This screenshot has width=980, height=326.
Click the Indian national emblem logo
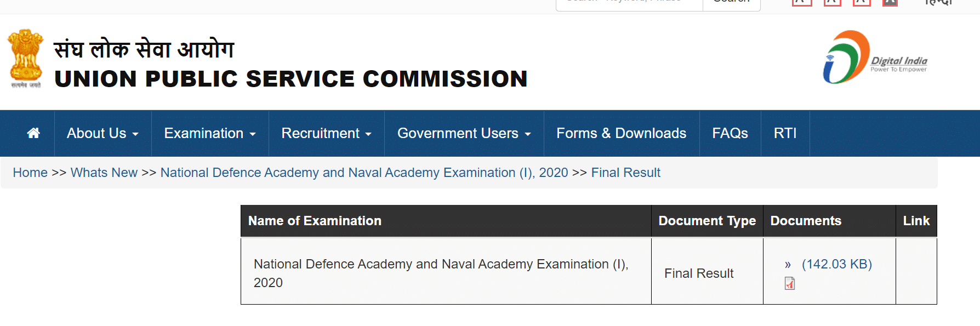25,58
